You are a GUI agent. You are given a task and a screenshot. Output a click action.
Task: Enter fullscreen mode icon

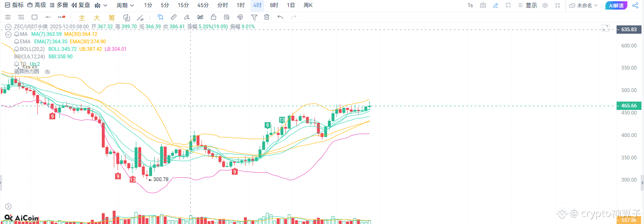tap(558, 5)
